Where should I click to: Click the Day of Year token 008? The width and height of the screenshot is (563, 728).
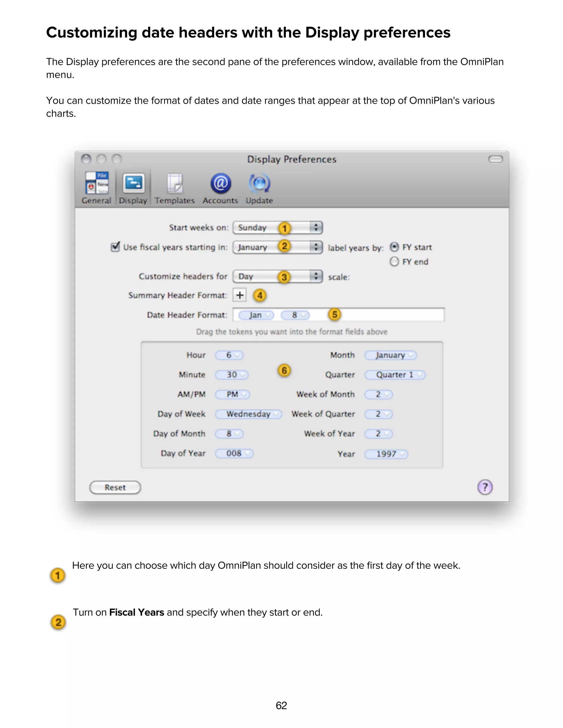coord(234,453)
